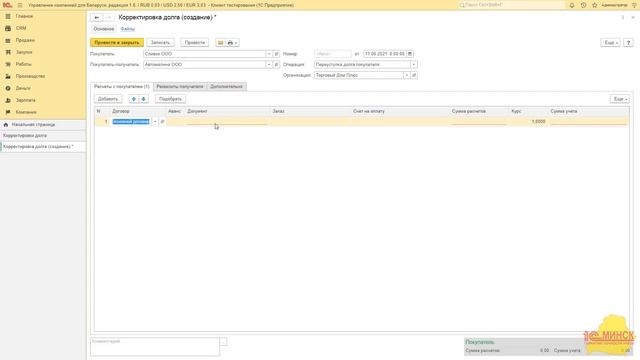This screenshot has height=360, width=640.
Task: Expand the Покупатель dropdown list
Action: click(269, 54)
